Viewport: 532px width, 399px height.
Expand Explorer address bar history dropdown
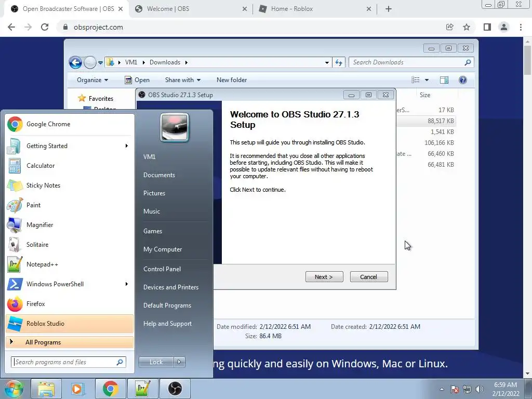coord(327,62)
